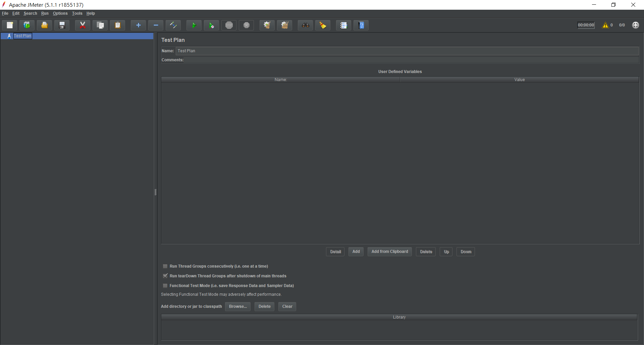
Task: Open the Run menu
Action: coord(45,13)
